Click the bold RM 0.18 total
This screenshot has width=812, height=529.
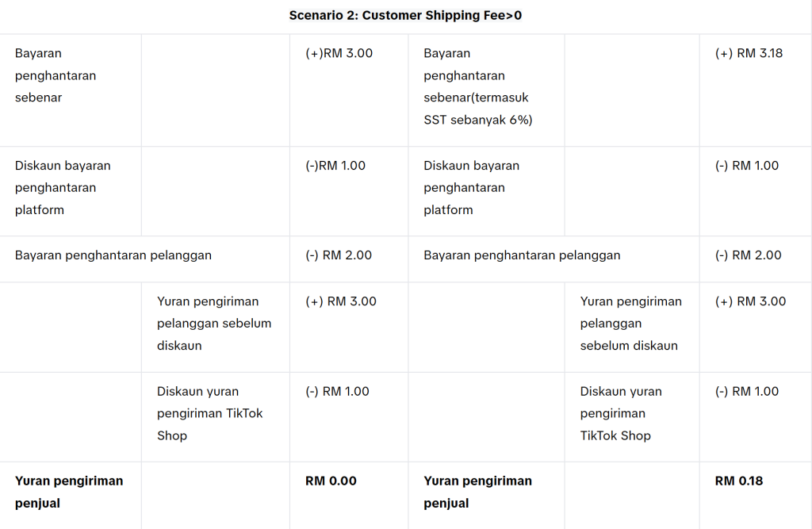coord(739,481)
